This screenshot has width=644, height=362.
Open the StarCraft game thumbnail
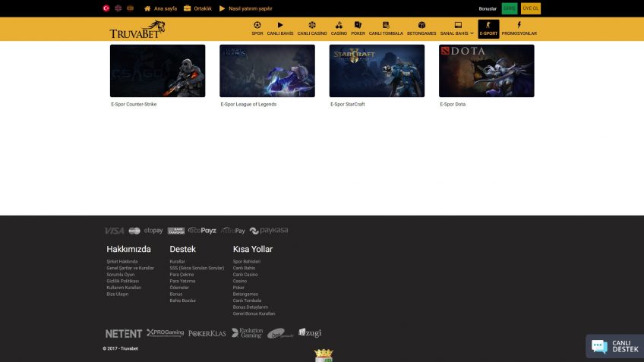tap(377, 71)
